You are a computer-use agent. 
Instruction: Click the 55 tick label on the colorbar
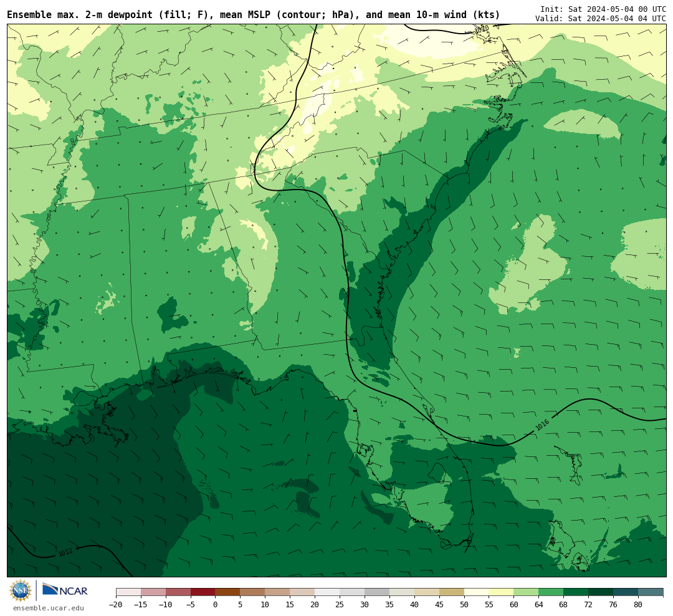pos(489,604)
